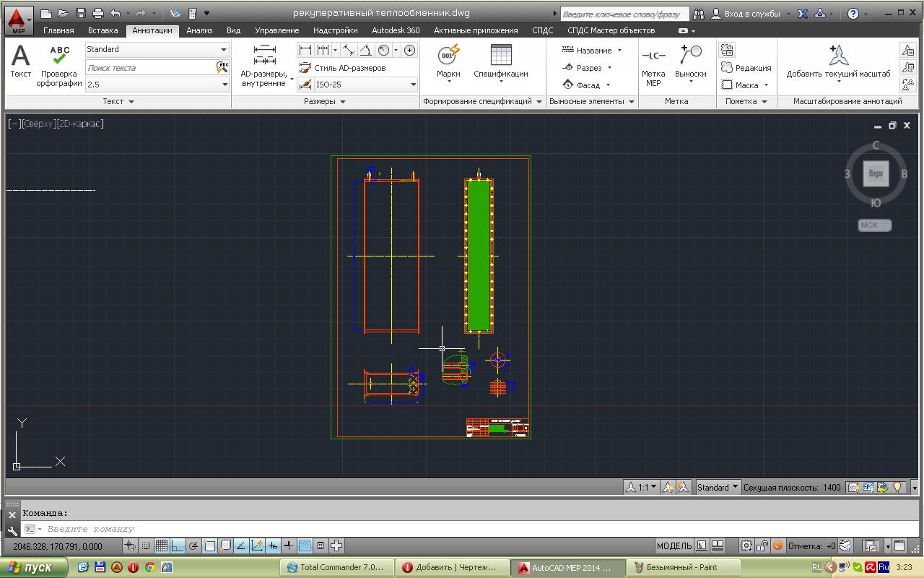Select the aligned dimension icon
924x578 pixels.
tap(349, 50)
